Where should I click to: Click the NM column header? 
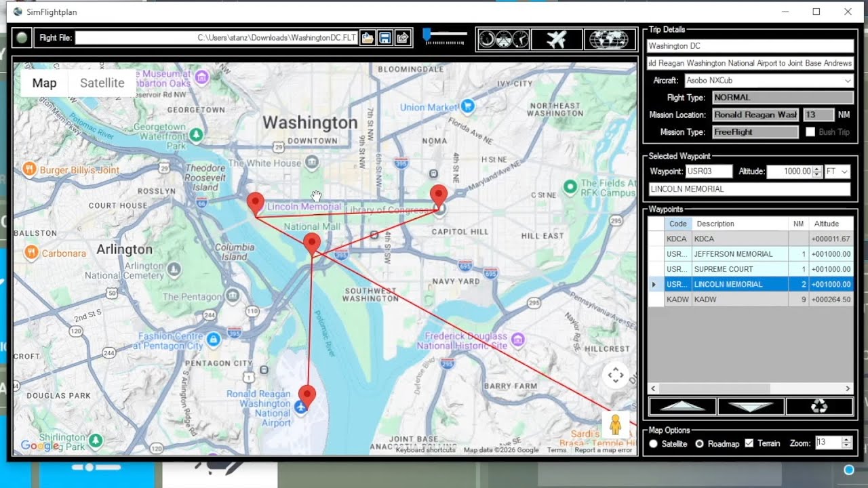[798, 224]
